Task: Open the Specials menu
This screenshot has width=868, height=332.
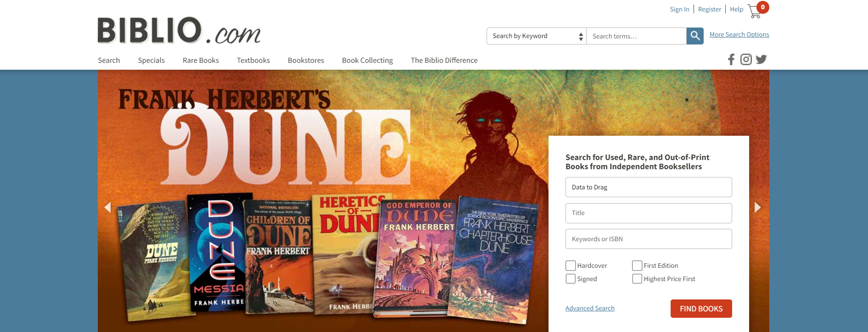Action: 151,61
